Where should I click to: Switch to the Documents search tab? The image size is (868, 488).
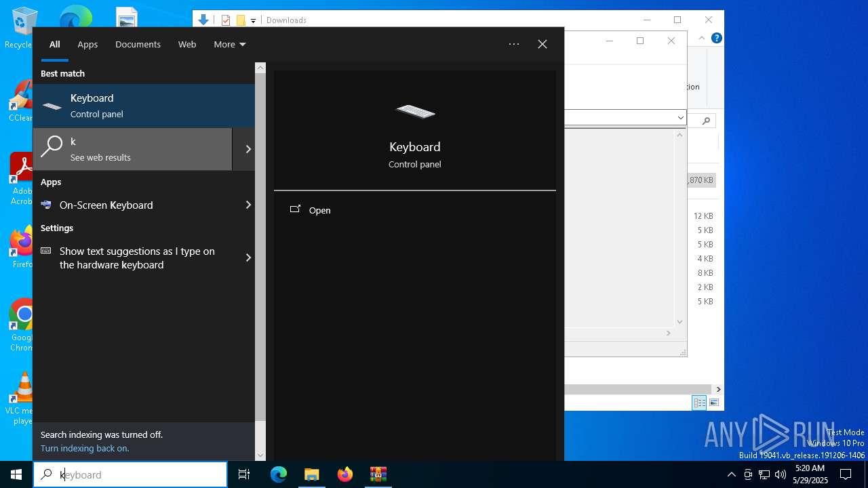138,44
